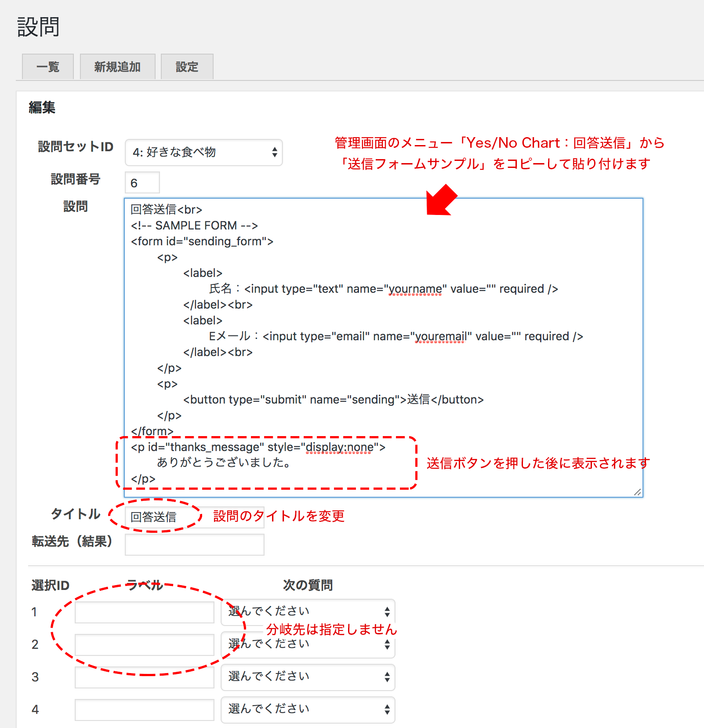
Task: Click label field for 選択ID 3
Action: coord(144,677)
